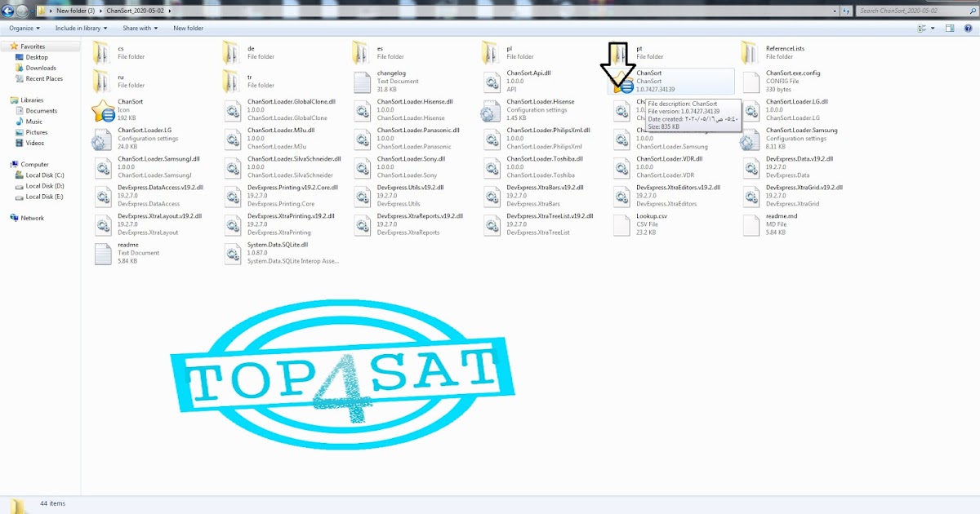Select ChanSort.Loader.Panasonic.dll icon
Viewport: 980px width, 514px height.
pyautogui.click(x=362, y=139)
